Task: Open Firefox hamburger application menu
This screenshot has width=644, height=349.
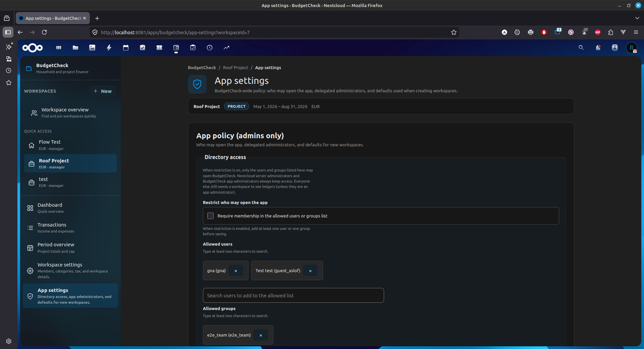Action: [x=636, y=32]
